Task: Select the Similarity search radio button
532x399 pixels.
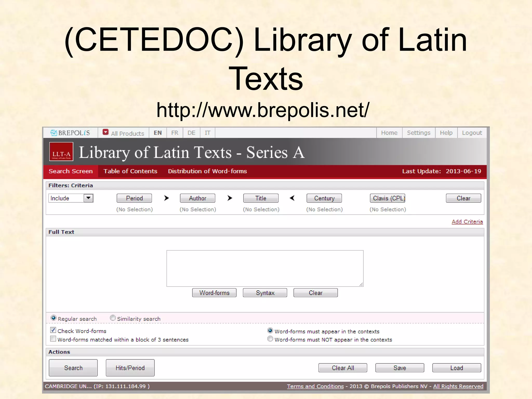Action: pos(113,318)
